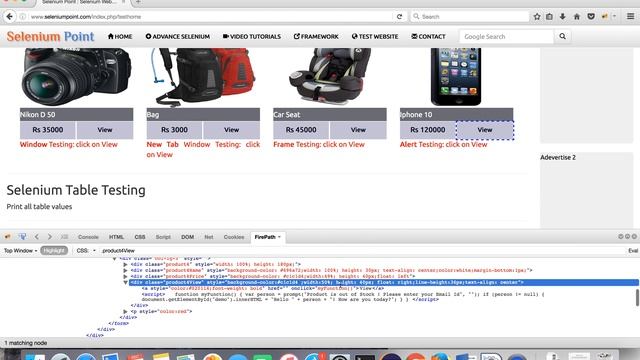Screen dimensions: 640x360
Task: Select the highlighted product4View div line
Action: (x=384, y=282)
